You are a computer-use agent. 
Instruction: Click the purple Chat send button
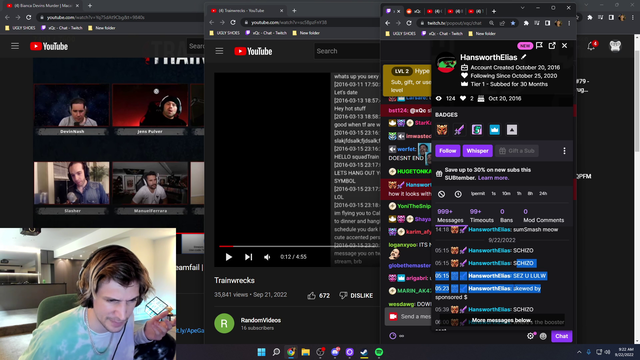pyautogui.click(x=562, y=336)
